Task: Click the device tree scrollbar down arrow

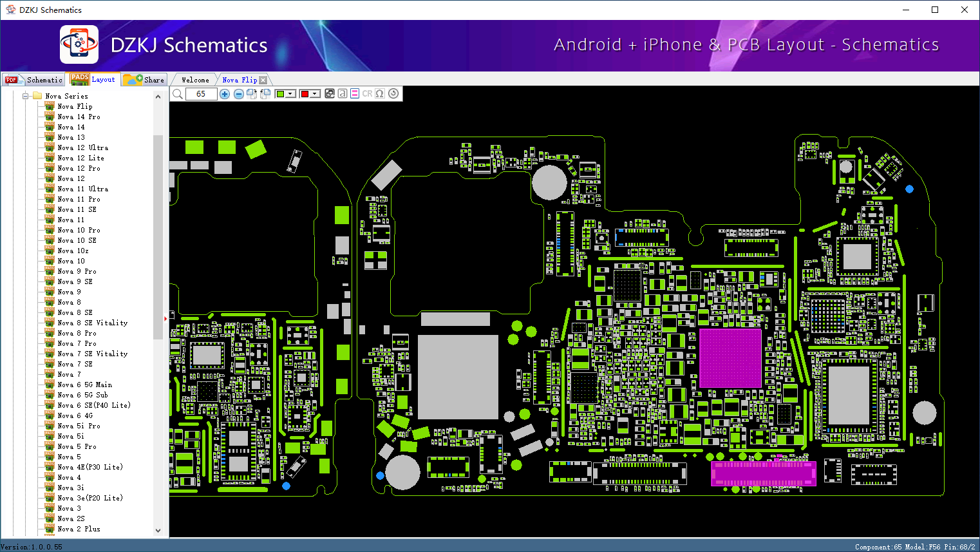Action: [158, 531]
